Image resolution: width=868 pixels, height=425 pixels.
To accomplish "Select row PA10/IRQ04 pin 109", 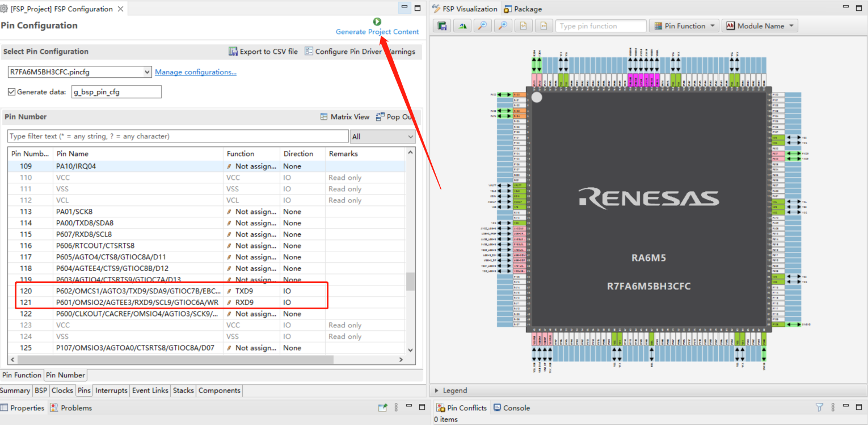I will (x=207, y=166).
